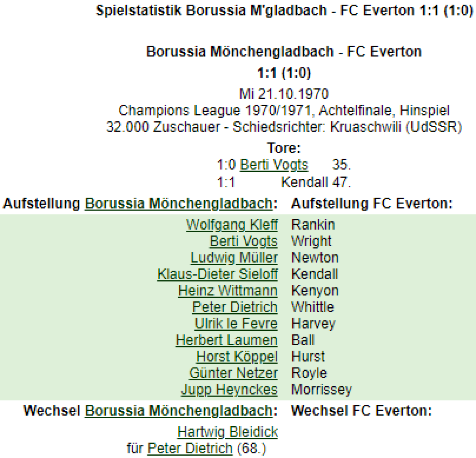Click Berti Vogts in the lineup list
This screenshot has height=458, width=476.
pos(244,241)
